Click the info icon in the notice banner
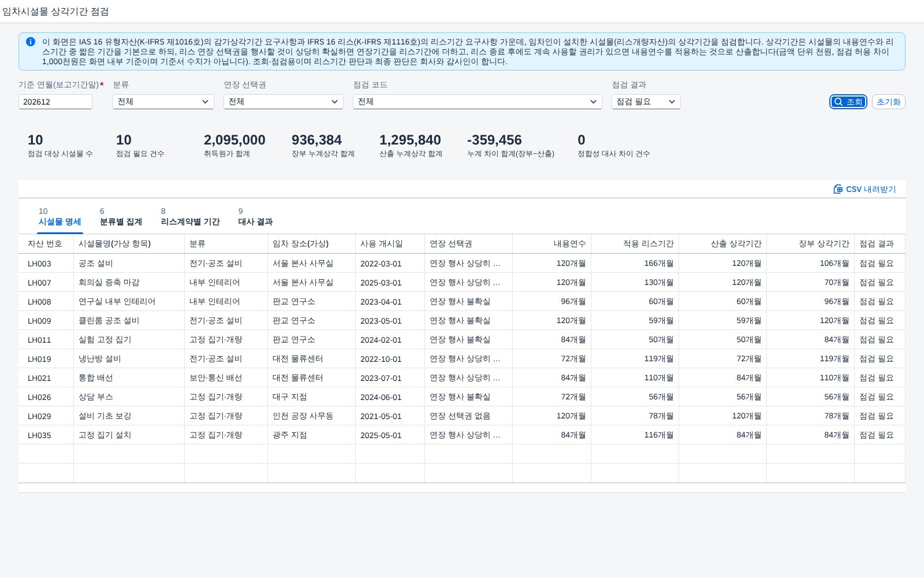This screenshot has height=578, width=924. pos(31,42)
